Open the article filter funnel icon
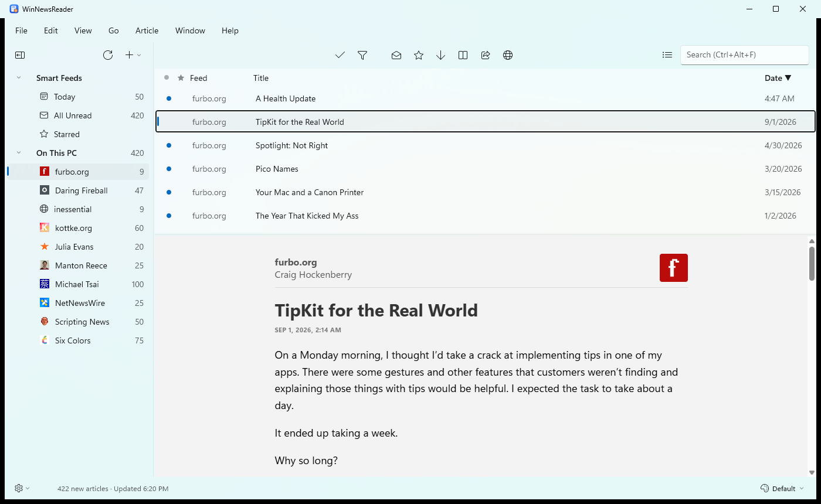The width and height of the screenshot is (821, 504). 362,55
